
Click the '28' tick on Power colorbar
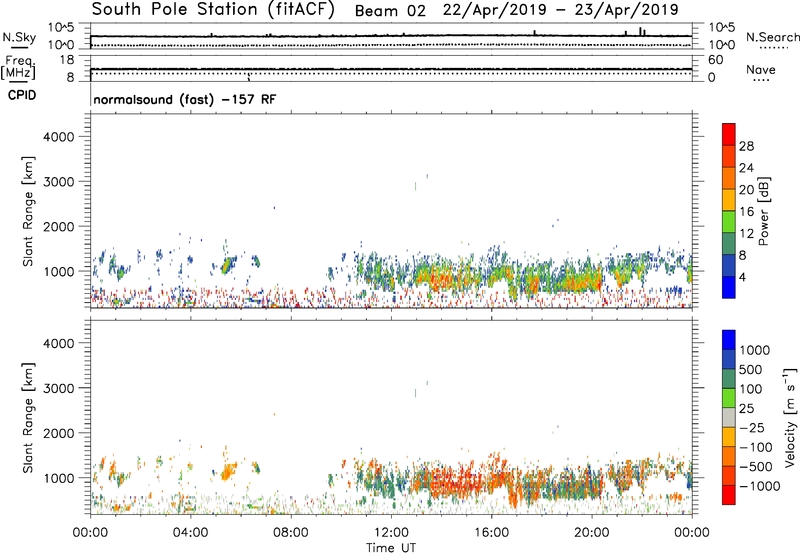(x=746, y=146)
